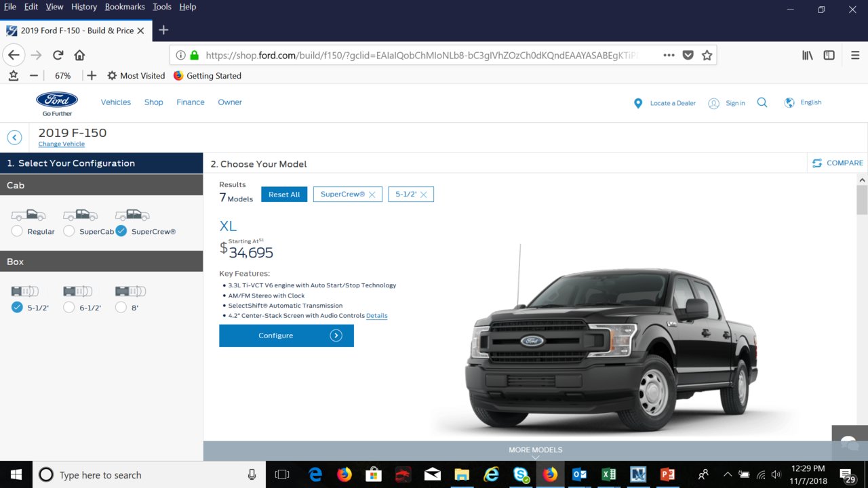The height and width of the screenshot is (488, 868).
Task: Bookmark this page with the star
Action: click(707, 56)
